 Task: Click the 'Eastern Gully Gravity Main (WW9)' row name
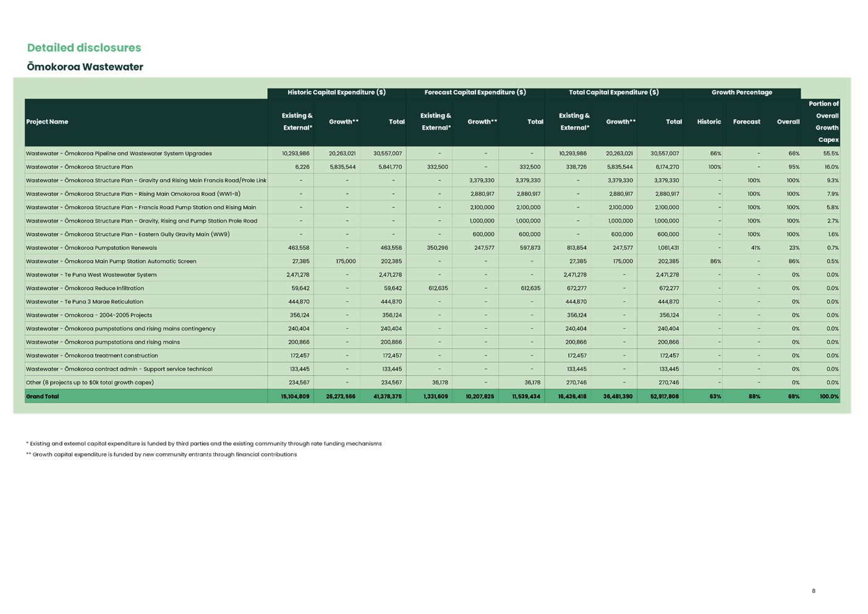128,234
